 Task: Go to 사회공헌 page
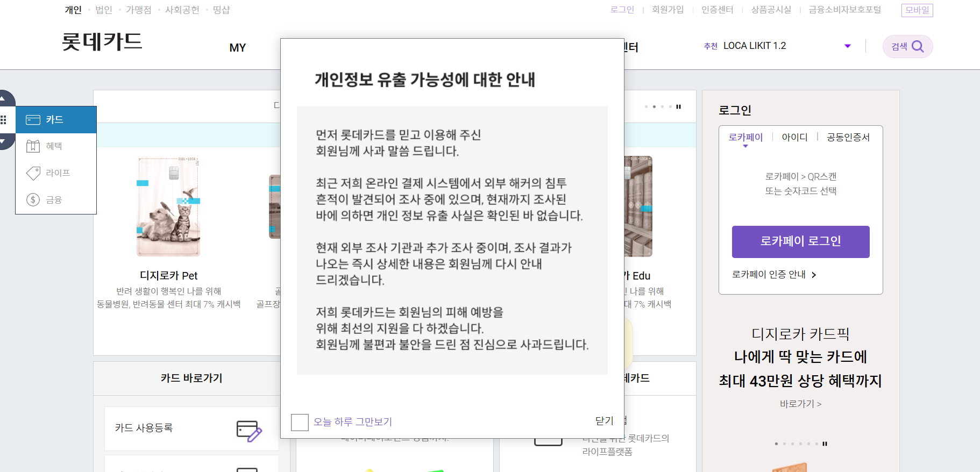(182, 10)
